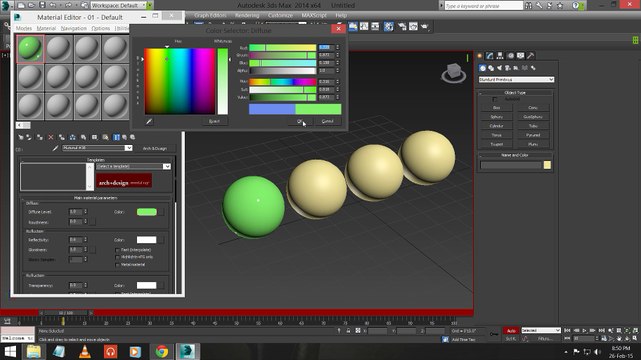Open the Hierarchy tab in the command panel
This screenshot has width=641, height=360.
[x=500, y=56]
